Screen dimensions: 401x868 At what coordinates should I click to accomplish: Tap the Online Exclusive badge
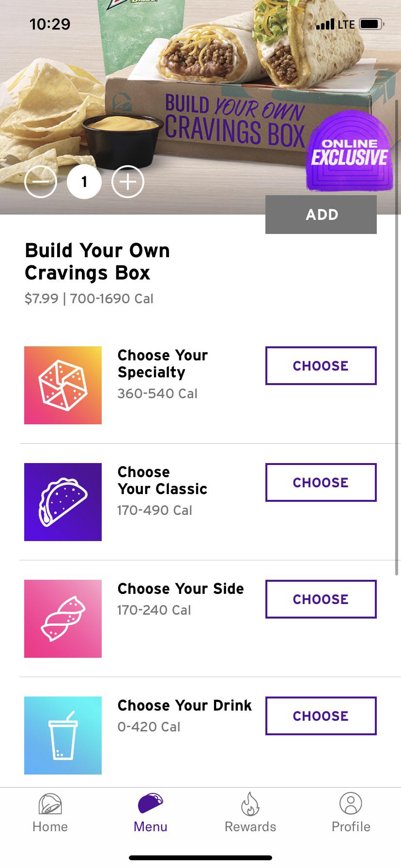tap(350, 152)
